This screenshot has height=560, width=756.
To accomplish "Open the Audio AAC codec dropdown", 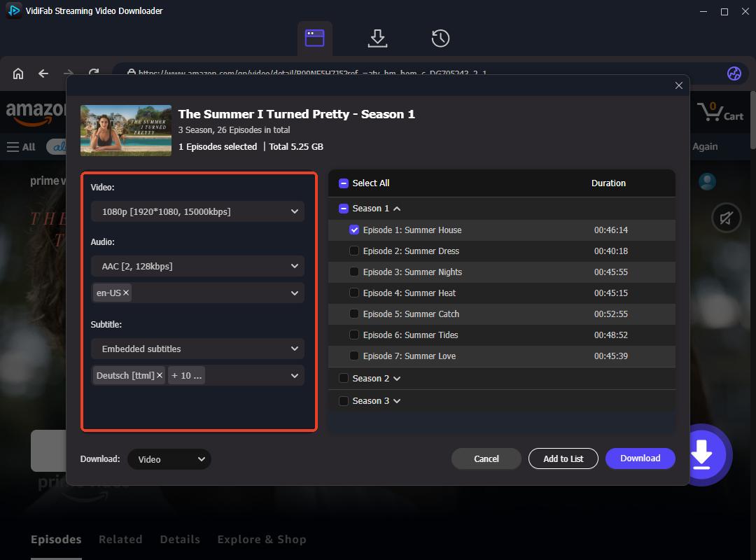I will pyautogui.click(x=197, y=266).
